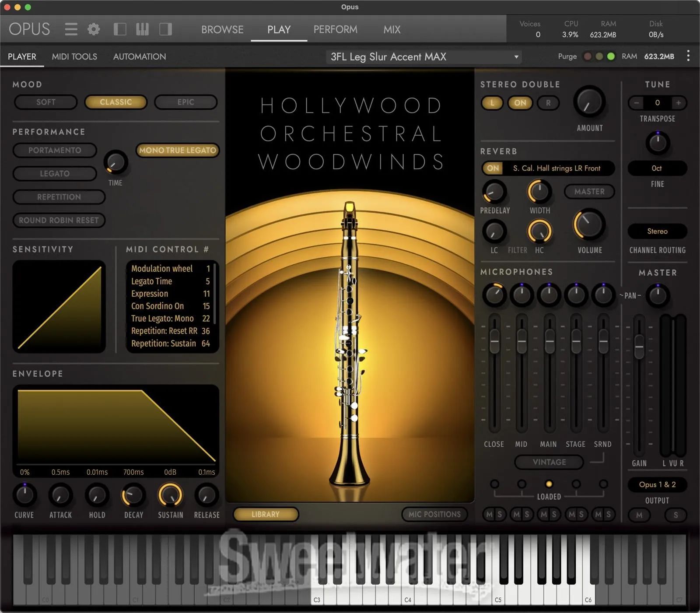The height and width of the screenshot is (613, 700).
Task: Increase transpose with the plus button
Action: [x=679, y=103]
